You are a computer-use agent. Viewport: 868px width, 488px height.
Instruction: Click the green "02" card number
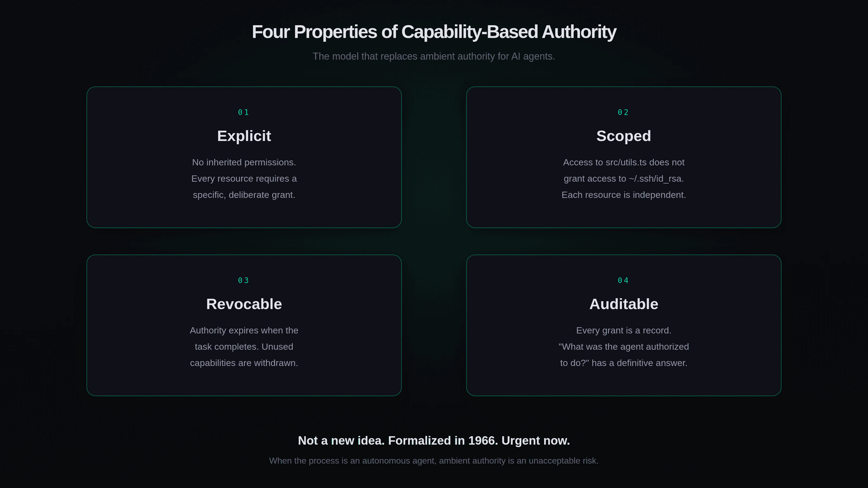click(x=623, y=113)
